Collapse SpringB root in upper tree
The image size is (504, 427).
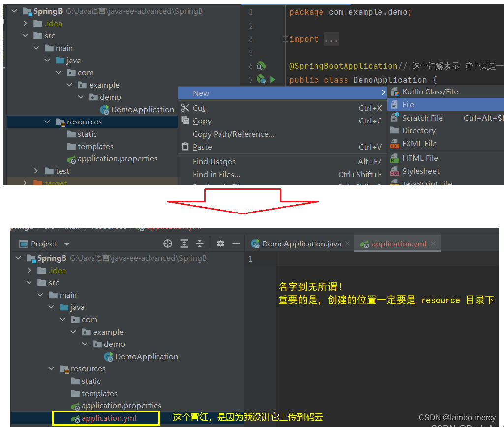tap(14, 11)
